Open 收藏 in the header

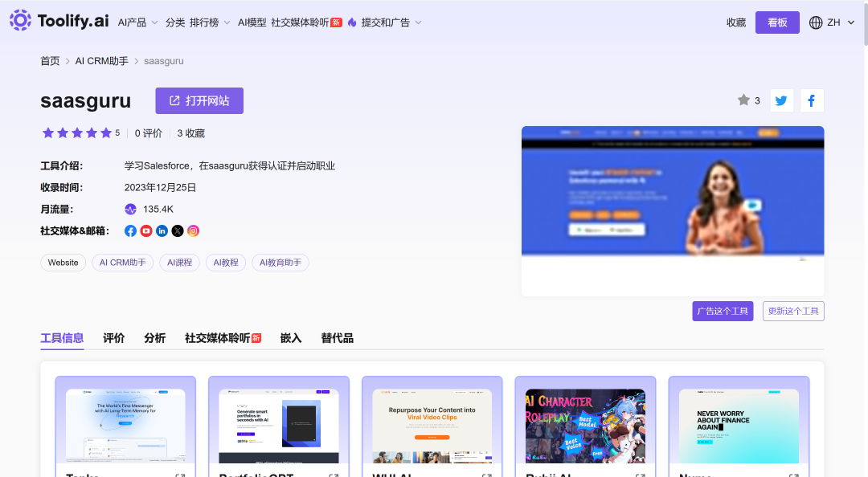(736, 22)
